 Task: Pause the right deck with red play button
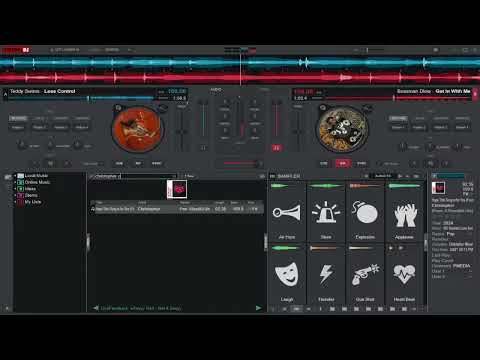tap(342, 163)
